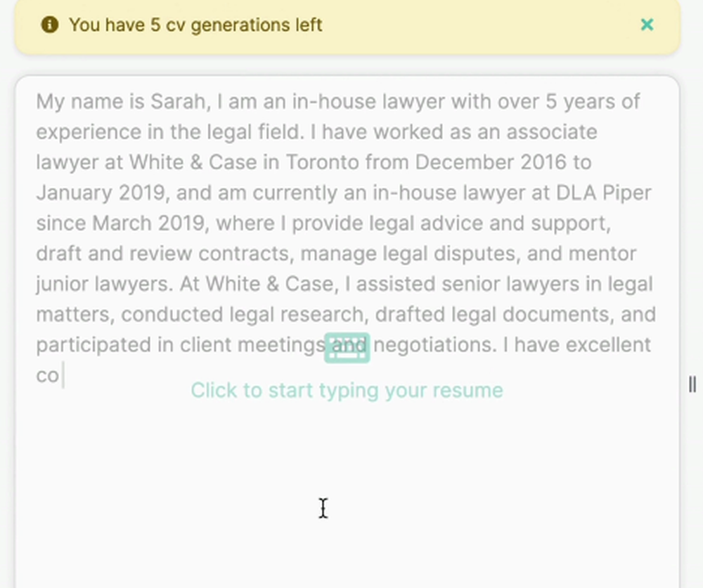
Task: Open the resume editor via the keyboard symbol
Action: [x=347, y=346]
